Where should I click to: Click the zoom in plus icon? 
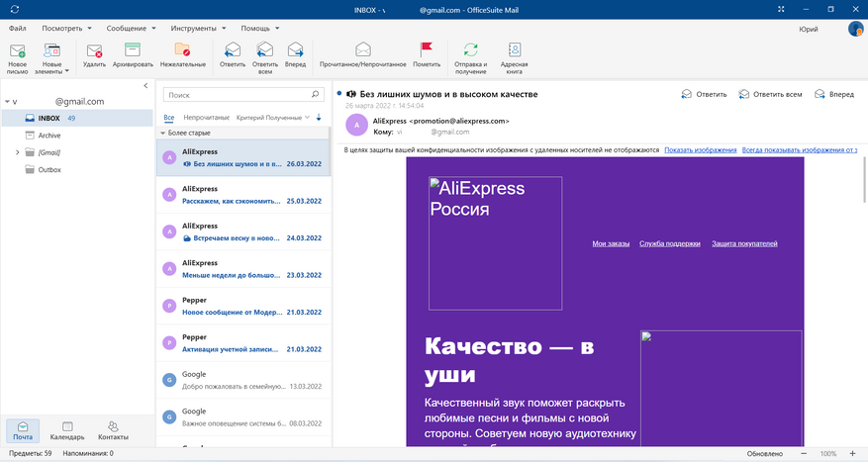tap(852, 454)
